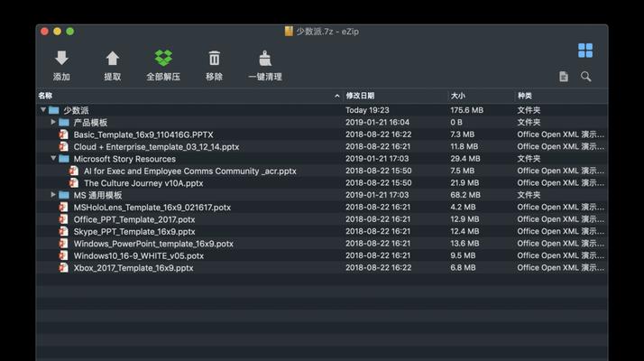Collapse the Microsoft Story Resources folder
The width and height of the screenshot is (644, 361).
click(x=53, y=158)
